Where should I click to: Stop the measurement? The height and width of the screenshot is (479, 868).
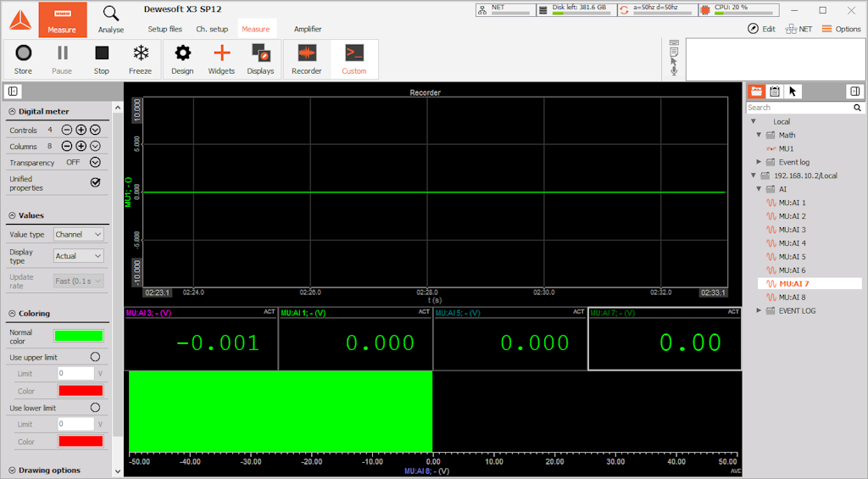[102, 59]
